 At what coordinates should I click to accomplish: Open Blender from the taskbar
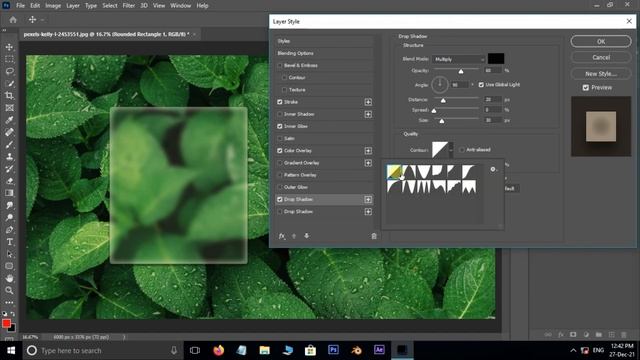tap(356, 350)
